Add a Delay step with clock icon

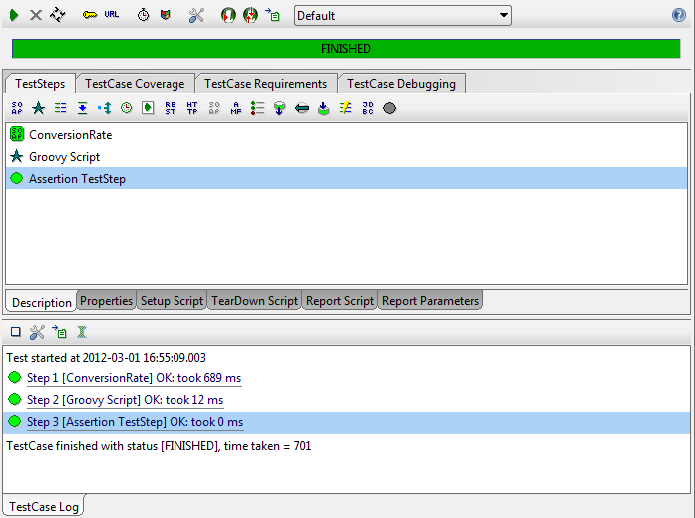pyautogui.click(x=126, y=108)
